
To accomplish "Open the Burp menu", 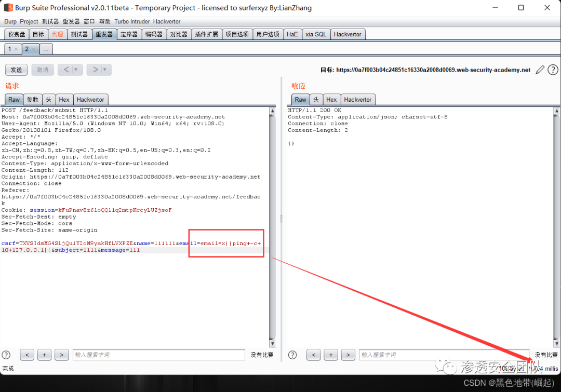I will 10,21.
